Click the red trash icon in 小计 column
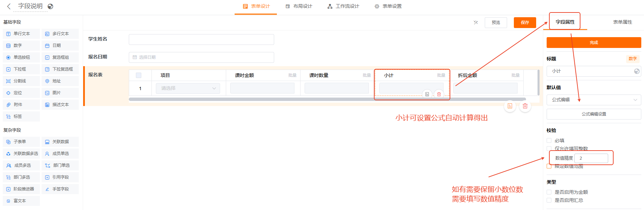This screenshot has width=644, height=210. pyautogui.click(x=439, y=94)
